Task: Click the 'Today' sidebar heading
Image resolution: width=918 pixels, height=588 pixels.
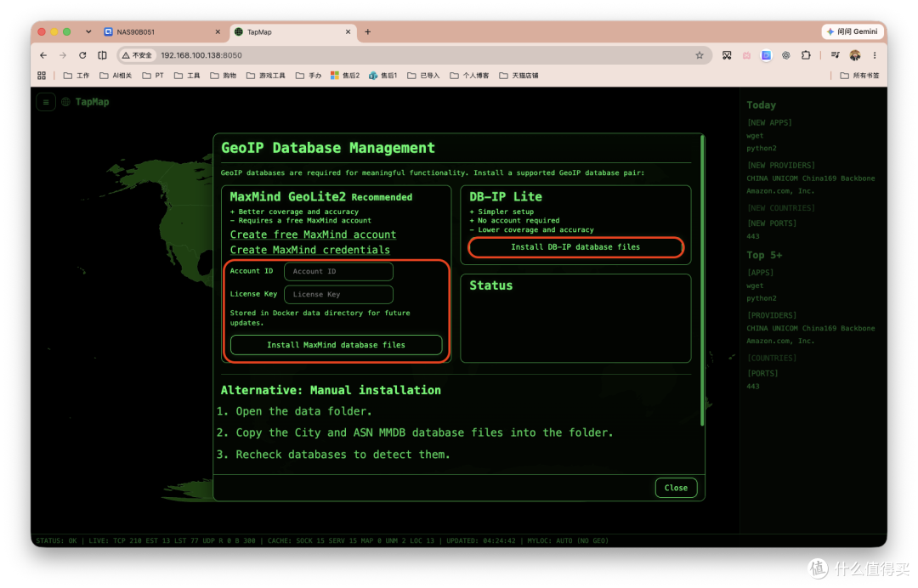Action: coord(761,105)
